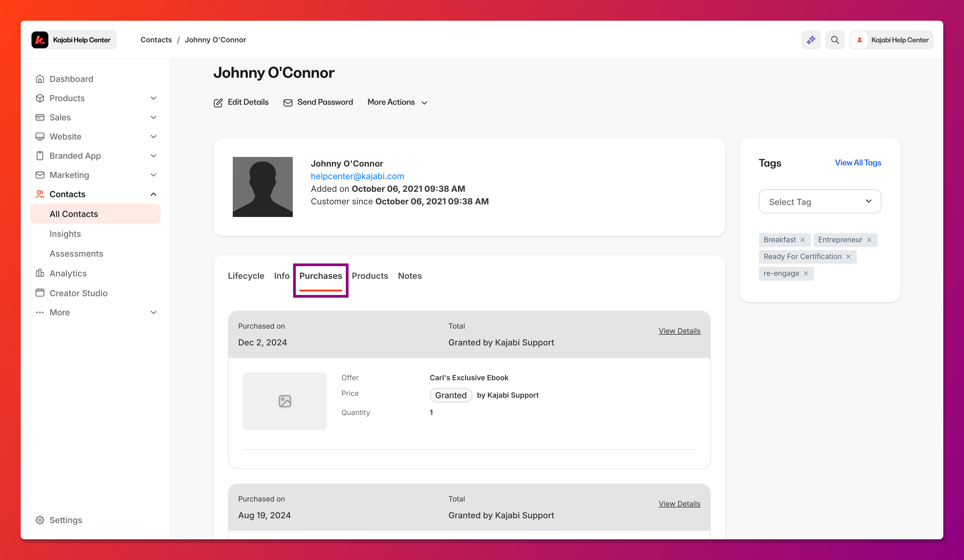Click the Products box icon
This screenshot has width=964, height=560.
[40, 98]
